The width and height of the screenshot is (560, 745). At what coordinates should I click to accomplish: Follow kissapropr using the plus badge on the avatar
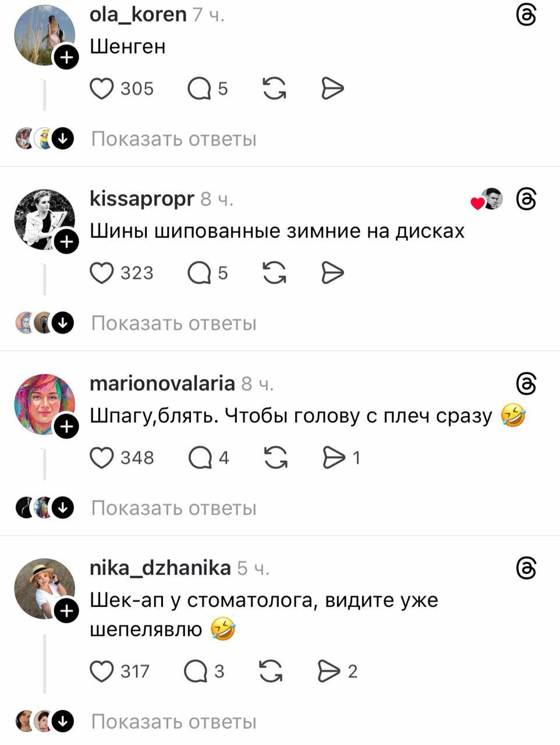[67, 242]
